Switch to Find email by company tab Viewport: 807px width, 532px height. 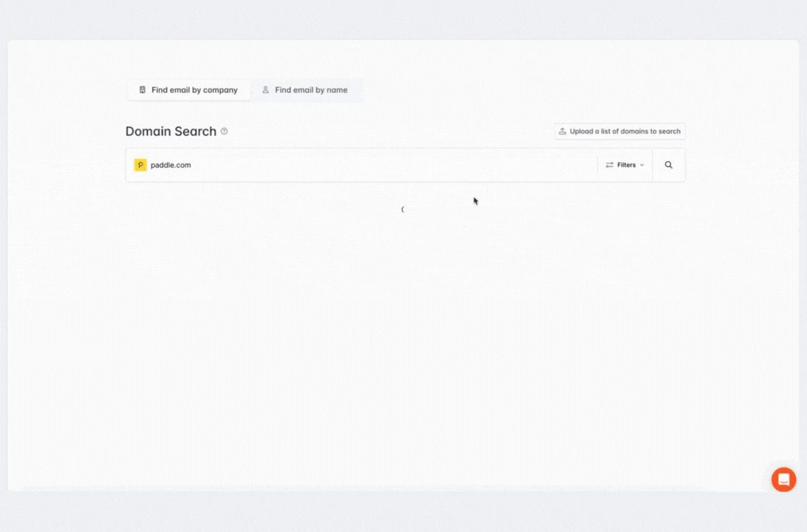(x=188, y=90)
